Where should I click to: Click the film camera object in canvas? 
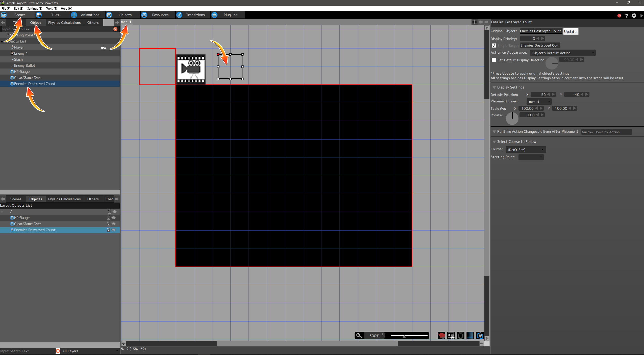pyautogui.click(x=191, y=69)
